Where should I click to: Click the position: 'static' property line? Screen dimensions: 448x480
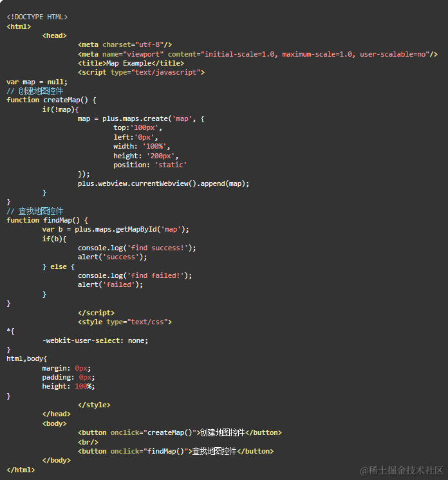pyautogui.click(x=150, y=165)
